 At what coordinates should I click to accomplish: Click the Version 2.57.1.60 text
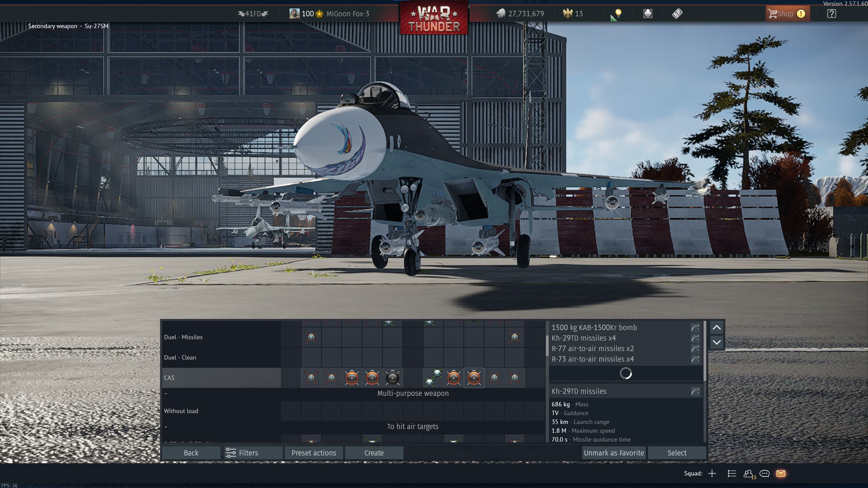pyautogui.click(x=845, y=3)
